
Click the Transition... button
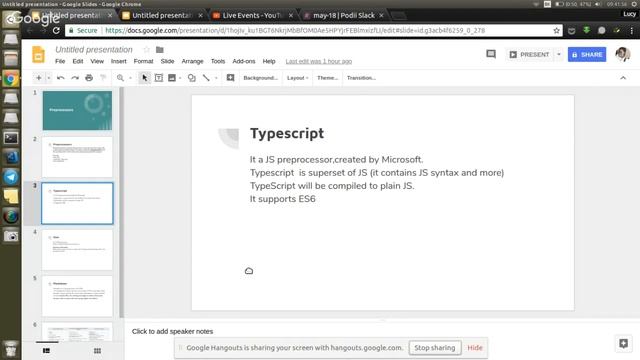coord(361,78)
